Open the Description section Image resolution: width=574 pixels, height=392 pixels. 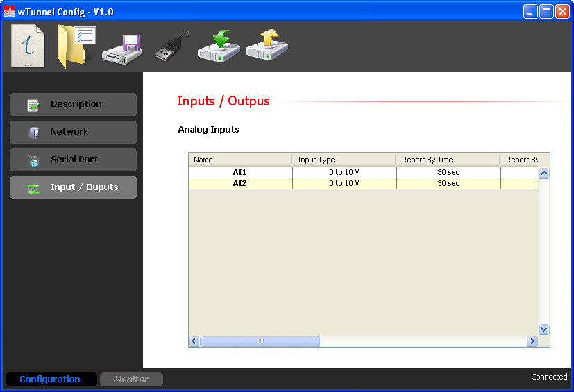(x=73, y=104)
